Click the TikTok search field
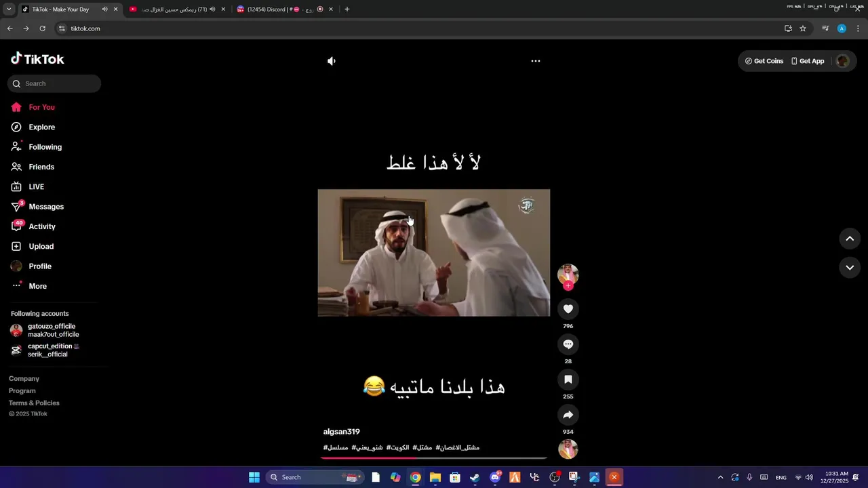This screenshot has width=868, height=488. [54, 83]
